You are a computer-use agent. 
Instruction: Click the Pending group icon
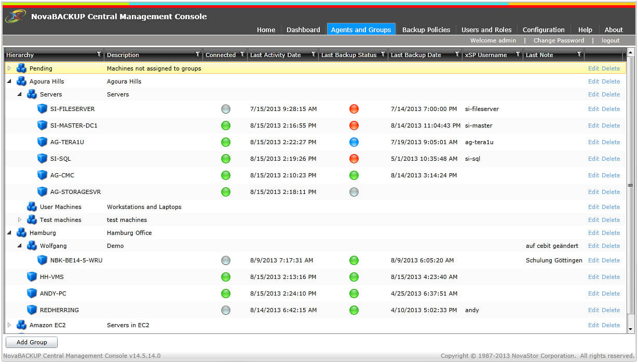click(x=21, y=68)
